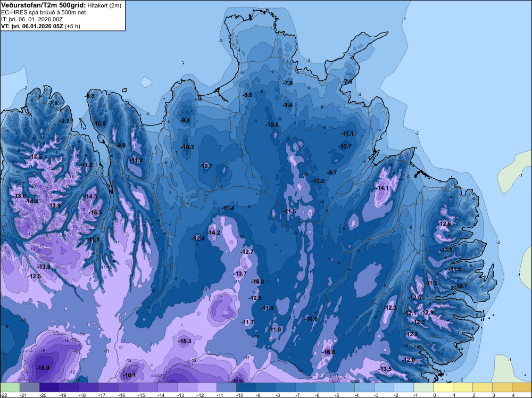
Task: Click the -8.6 temperature value
Action: 248,95
